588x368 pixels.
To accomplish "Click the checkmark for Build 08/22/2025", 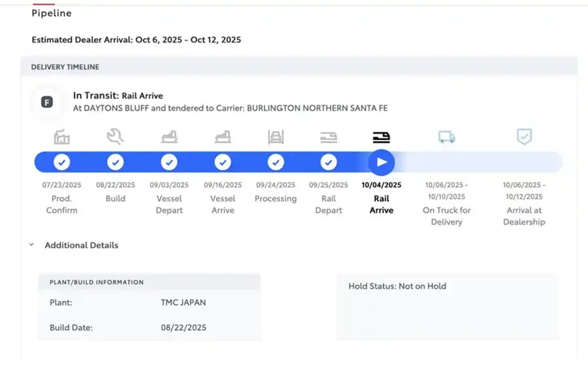I will coord(115,162).
